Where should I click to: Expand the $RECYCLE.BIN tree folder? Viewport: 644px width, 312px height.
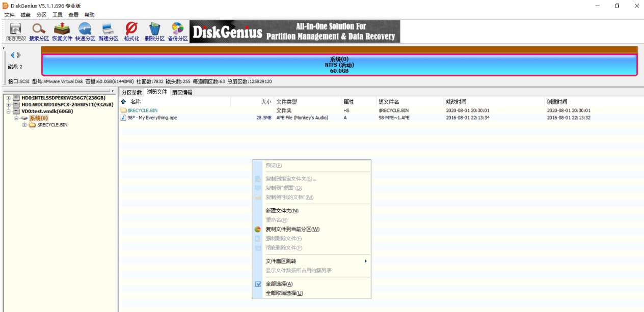tap(24, 125)
